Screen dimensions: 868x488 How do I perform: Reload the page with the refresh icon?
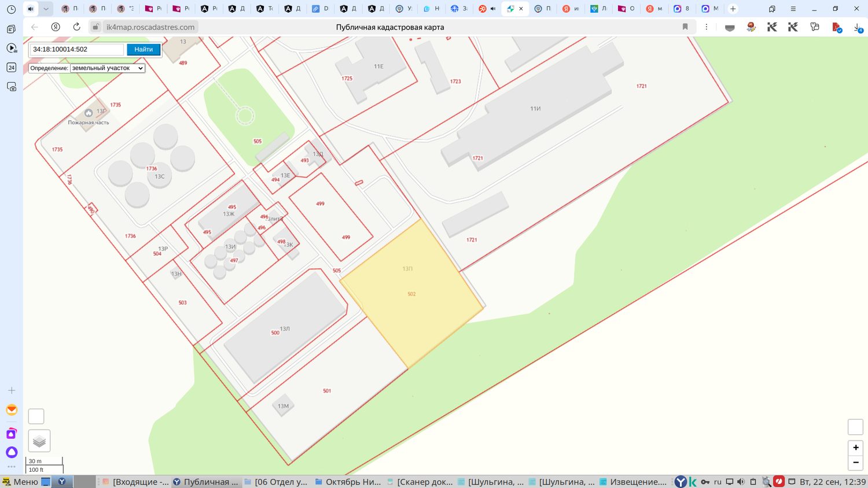coord(76,27)
